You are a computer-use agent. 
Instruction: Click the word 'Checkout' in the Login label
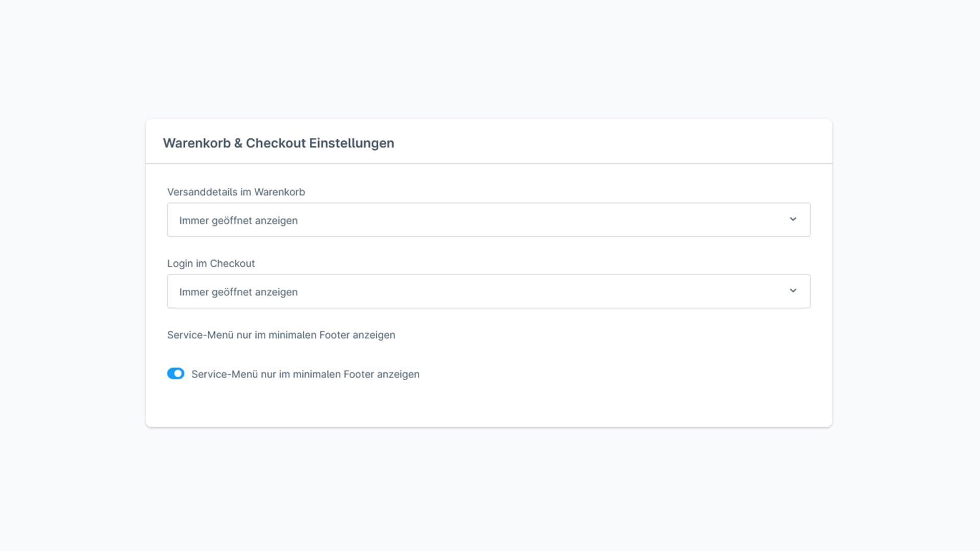(x=232, y=263)
